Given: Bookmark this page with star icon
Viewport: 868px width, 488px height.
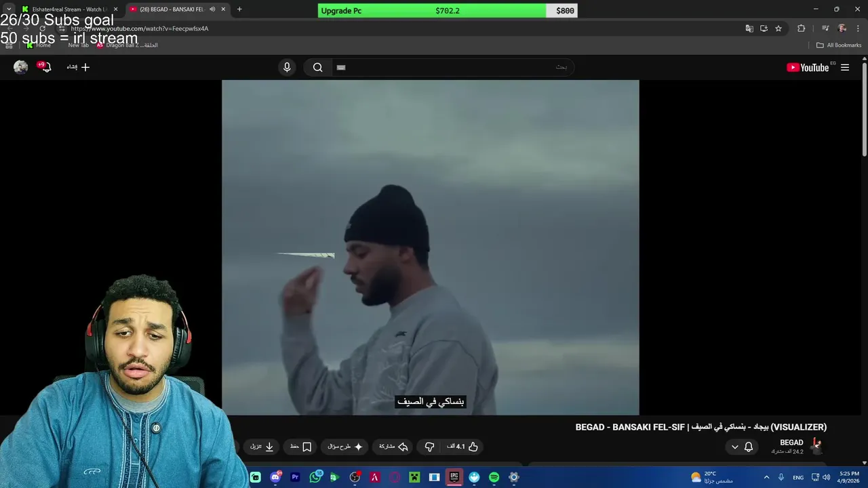Looking at the screenshot, I should coord(778,28).
